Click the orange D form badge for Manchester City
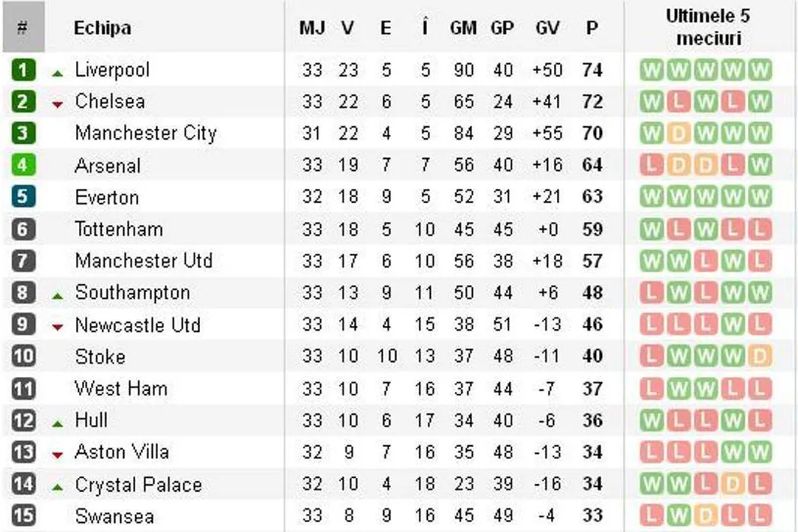 (x=679, y=134)
